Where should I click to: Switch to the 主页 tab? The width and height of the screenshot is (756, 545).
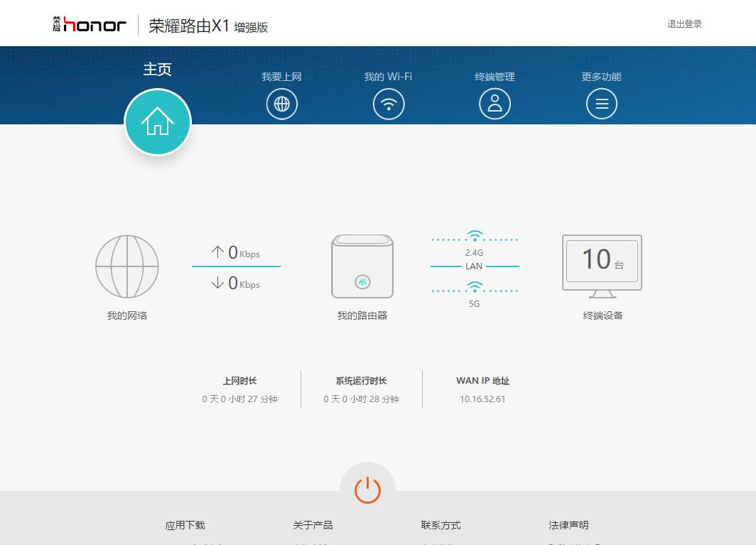[158, 69]
